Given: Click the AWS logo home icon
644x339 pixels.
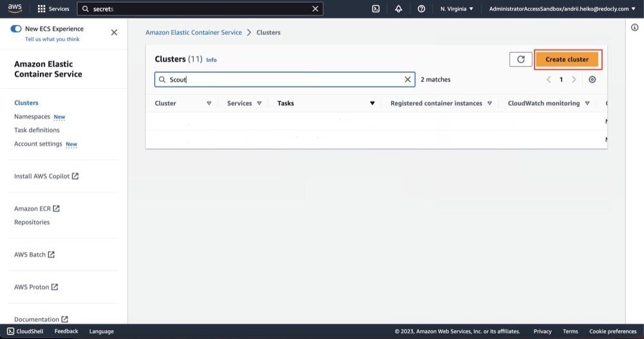Looking at the screenshot, I should click(x=15, y=8).
